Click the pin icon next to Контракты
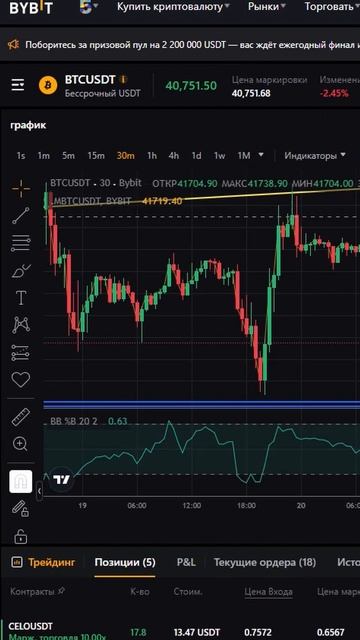The image size is (360, 640). coord(62,591)
